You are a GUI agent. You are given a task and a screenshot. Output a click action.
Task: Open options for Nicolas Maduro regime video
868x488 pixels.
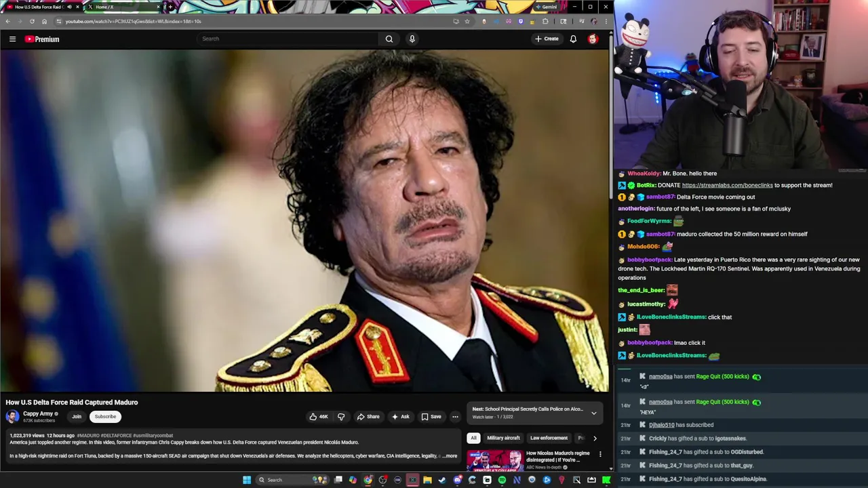coord(600,454)
